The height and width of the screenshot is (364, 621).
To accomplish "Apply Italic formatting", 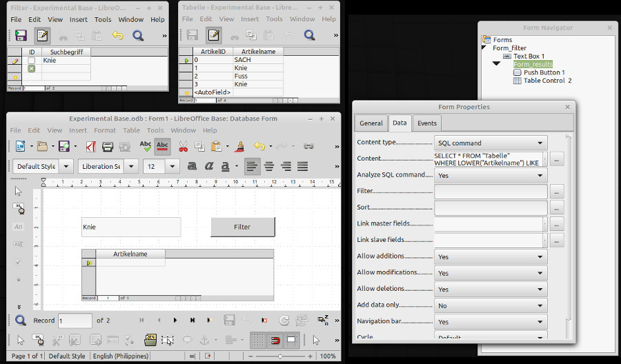I will pos(208,166).
